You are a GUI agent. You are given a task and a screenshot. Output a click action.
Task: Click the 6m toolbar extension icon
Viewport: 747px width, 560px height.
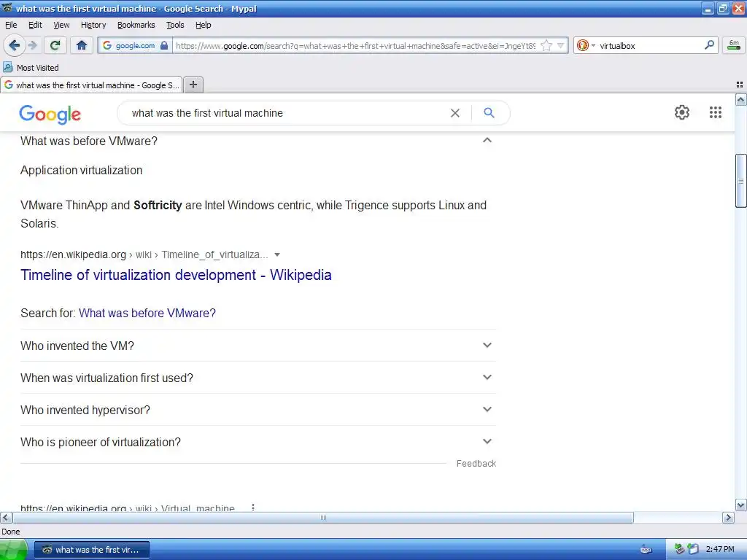coord(734,45)
